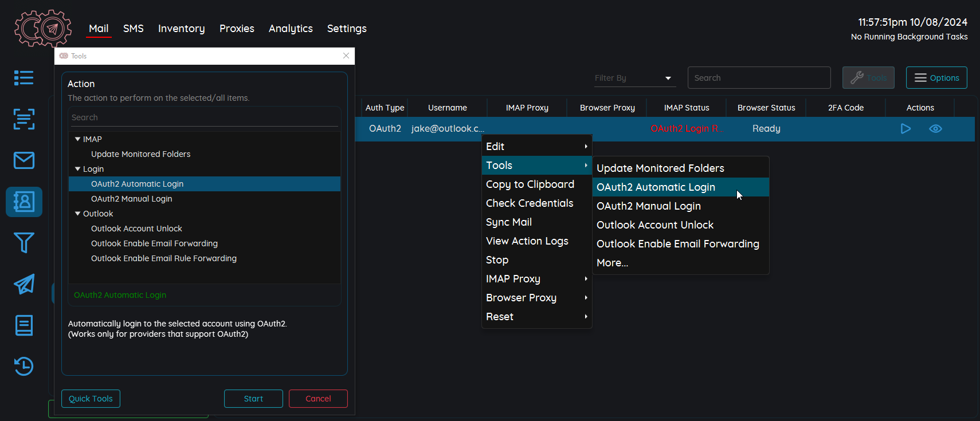Expand the Browser Proxy submenu
Viewport: 980px width, 421px height.
click(x=536, y=298)
